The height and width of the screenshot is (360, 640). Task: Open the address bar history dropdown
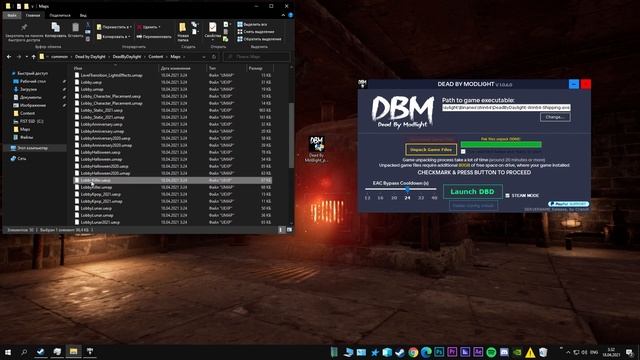click(x=204, y=57)
